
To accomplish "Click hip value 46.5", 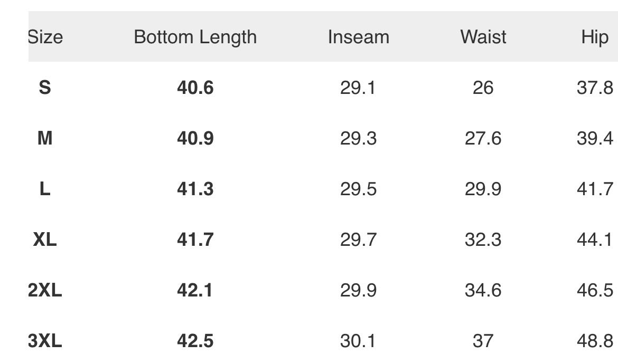I will pos(595,290).
